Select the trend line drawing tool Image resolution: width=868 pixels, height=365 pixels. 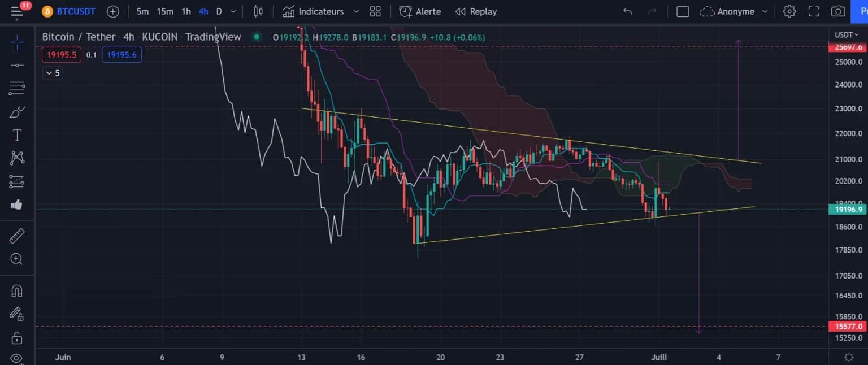point(17,65)
